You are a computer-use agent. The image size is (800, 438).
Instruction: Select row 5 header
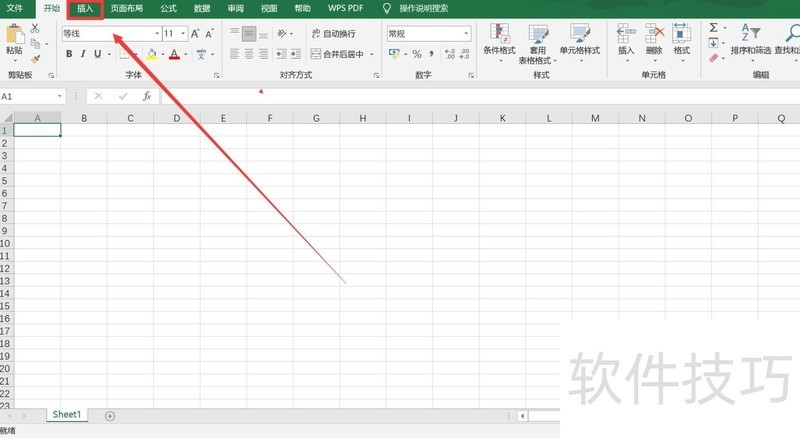tap(6, 181)
